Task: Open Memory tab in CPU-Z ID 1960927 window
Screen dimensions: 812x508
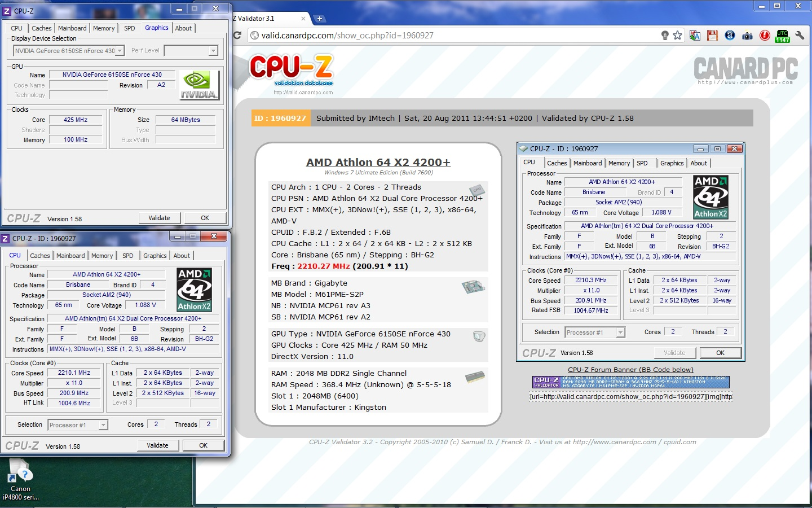Action: (102, 256)
